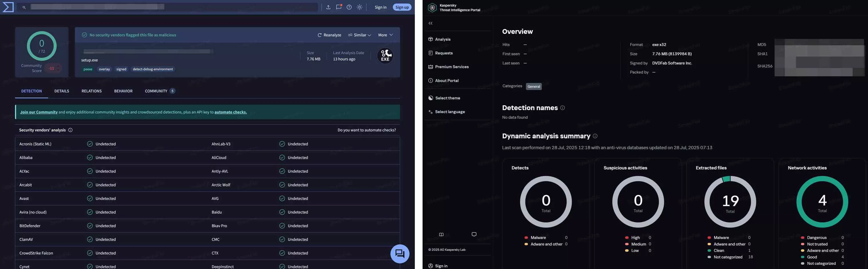Click the feedback chat icon in Kaspersky sidebar

pos(474,234)
